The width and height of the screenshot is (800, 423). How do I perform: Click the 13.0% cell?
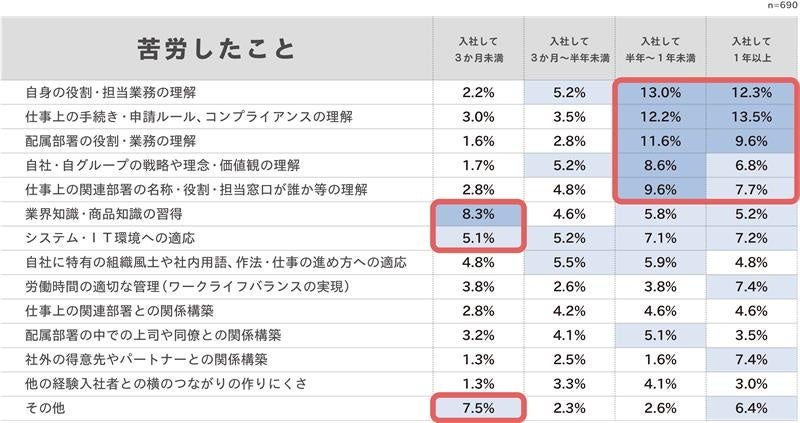(659, 93)
